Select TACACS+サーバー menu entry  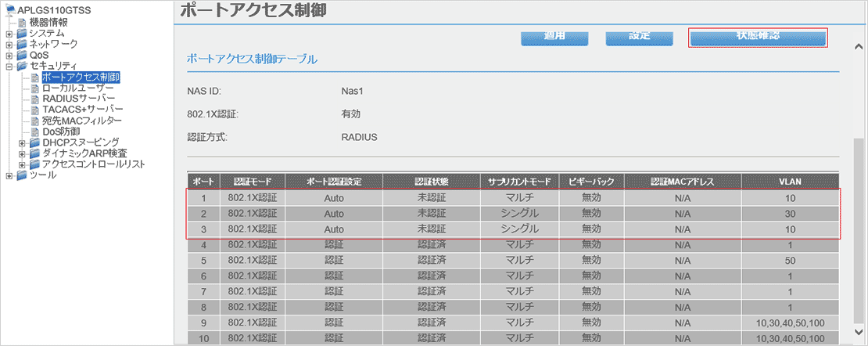tap(82, 110)
